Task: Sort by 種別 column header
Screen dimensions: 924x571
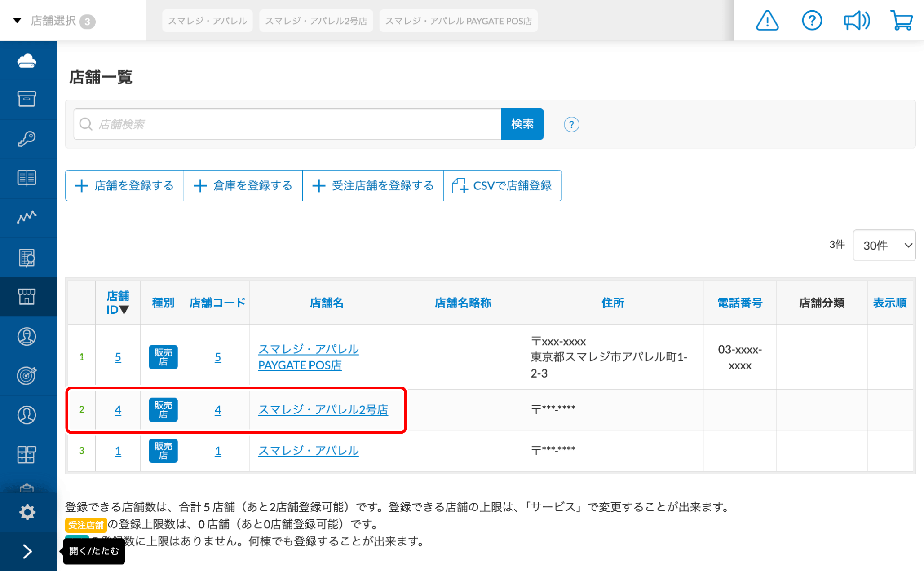Action: (163, 303)
